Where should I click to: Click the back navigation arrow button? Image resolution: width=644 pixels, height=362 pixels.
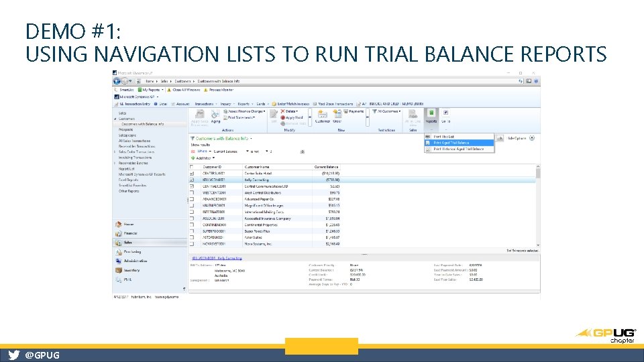(x=117, y=81)
